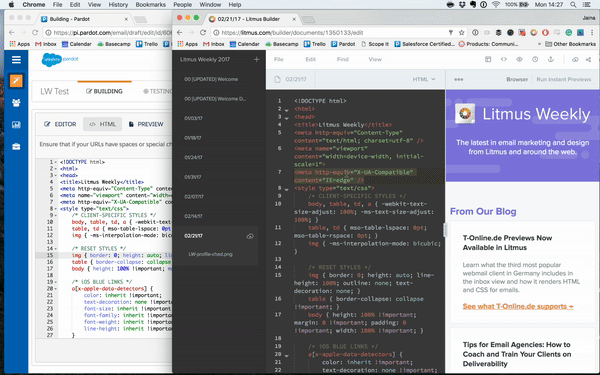Select LW-profile-chad.png file in sidebar
This screenshot has width=600, height=375.
[210, 254]
